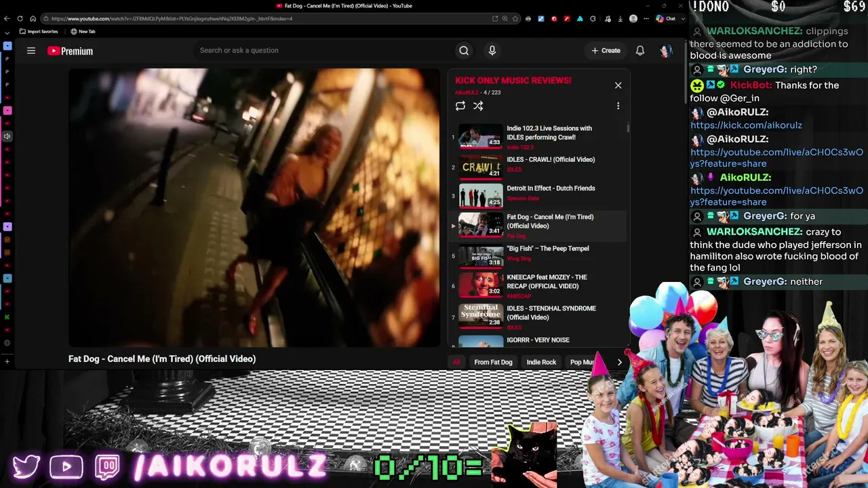Select the Indie Rock chip
Viewport: 868px width, 488px height.
point(541,362)
